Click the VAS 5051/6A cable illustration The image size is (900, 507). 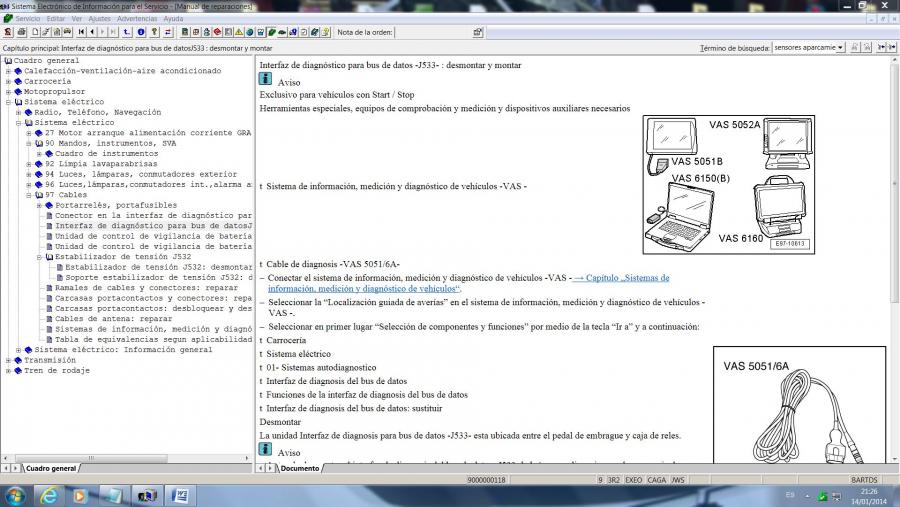[x=799, y=405]
